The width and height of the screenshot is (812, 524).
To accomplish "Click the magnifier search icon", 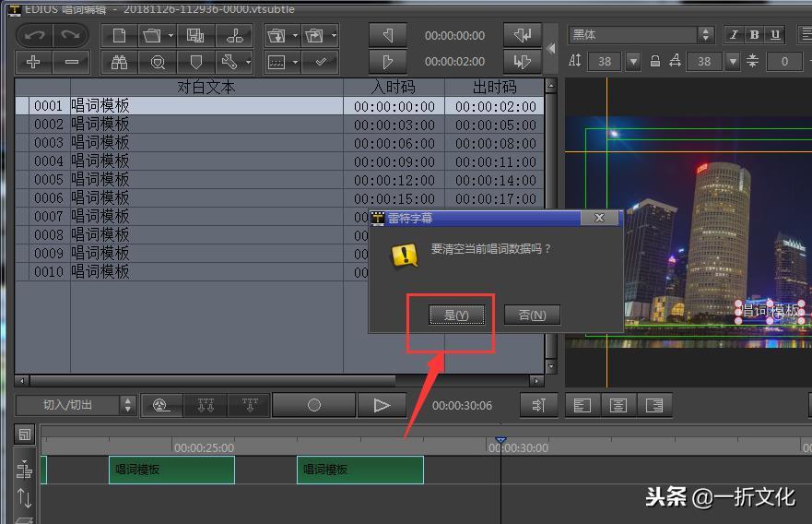I will 158,62.
